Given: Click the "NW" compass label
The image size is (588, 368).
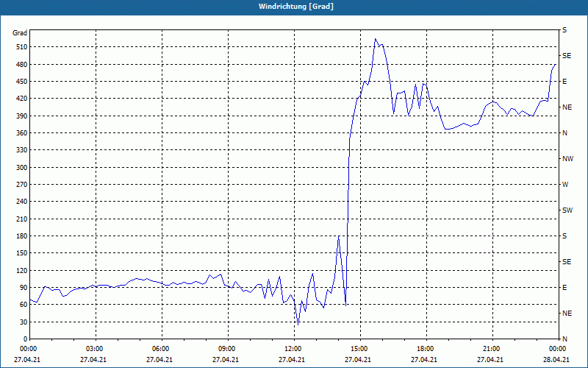Looking at the screenshot, I should pyautogui.click(x=567, y=159).
